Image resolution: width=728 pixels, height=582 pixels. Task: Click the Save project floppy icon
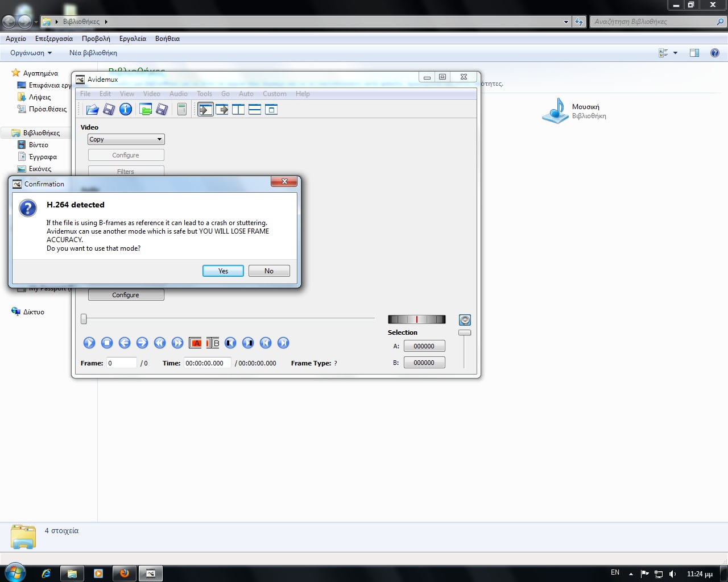click(162, 109)
